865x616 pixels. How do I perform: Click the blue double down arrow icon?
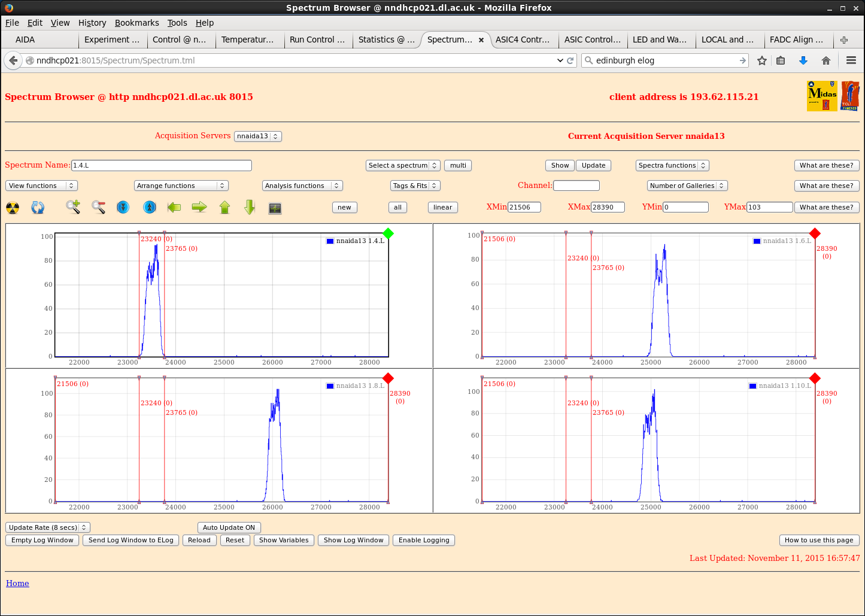(123, 207)
